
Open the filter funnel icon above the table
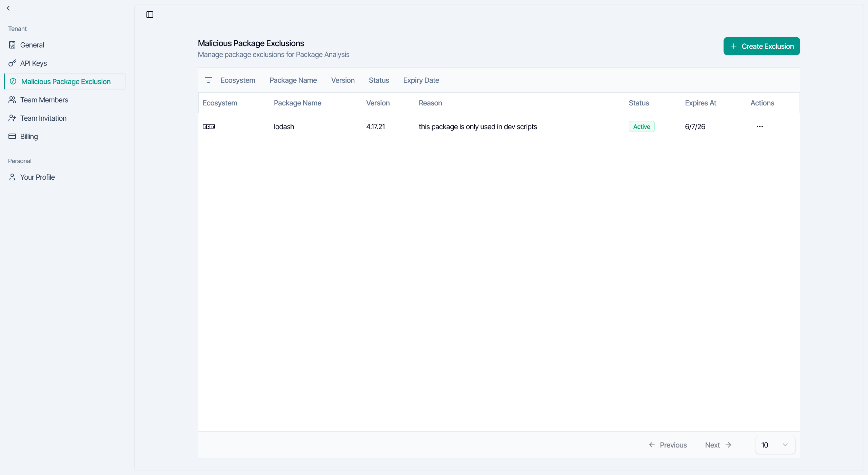(x=209, y=80)
